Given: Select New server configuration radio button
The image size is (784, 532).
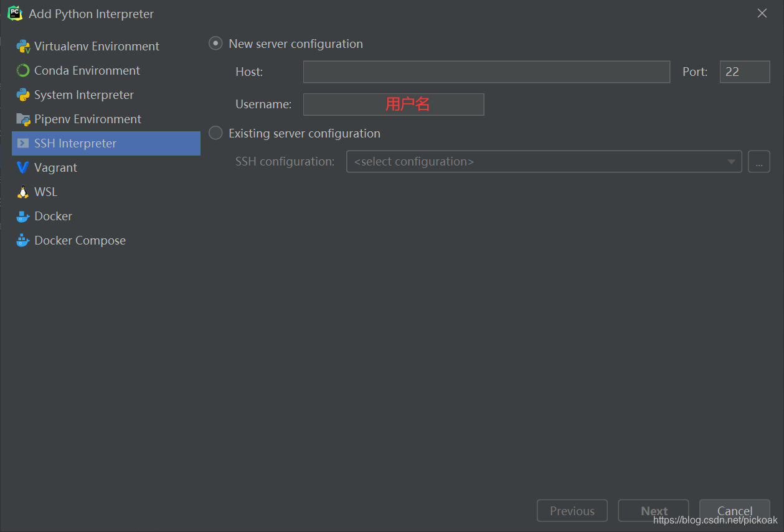Looking at the screenshot, I should pyautogui.click(x=215, y=44).
